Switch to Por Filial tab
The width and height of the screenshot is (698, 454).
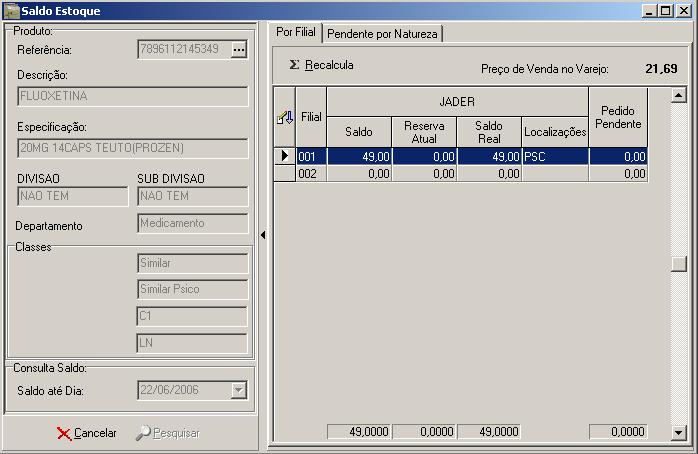[296, 32]
